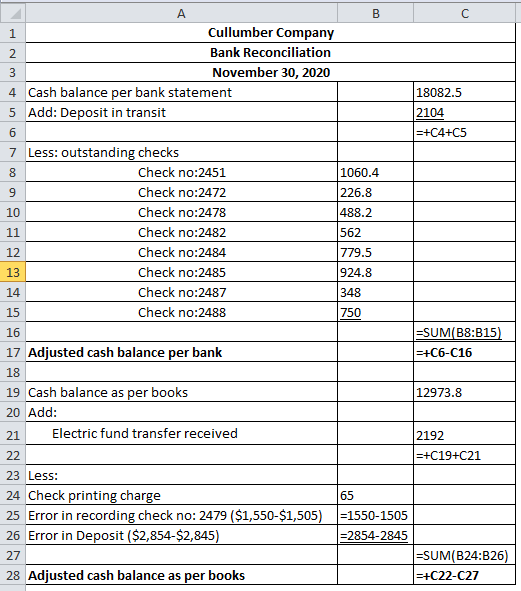Select row 17 header
Viewport: 521px width, 591px height.
coord(12,352)
